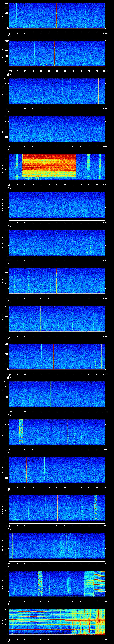The image size is (114, 644).
Task: Click the vertical line near 56 seconds in the 8:11:00 spectrogram
Action: 99,91
